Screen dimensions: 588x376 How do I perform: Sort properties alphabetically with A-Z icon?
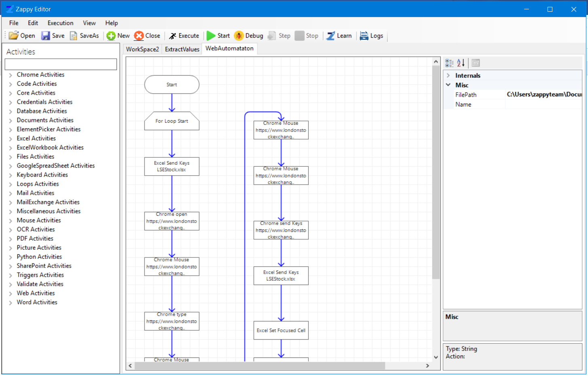pyautogui.click(x=461, y=63)
